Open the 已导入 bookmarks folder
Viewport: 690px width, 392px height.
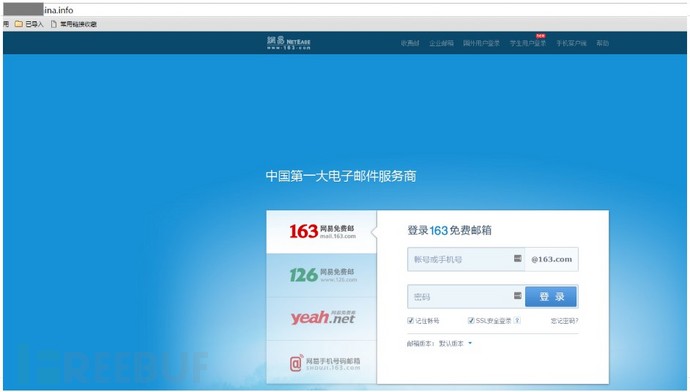[x=29, y=24]
